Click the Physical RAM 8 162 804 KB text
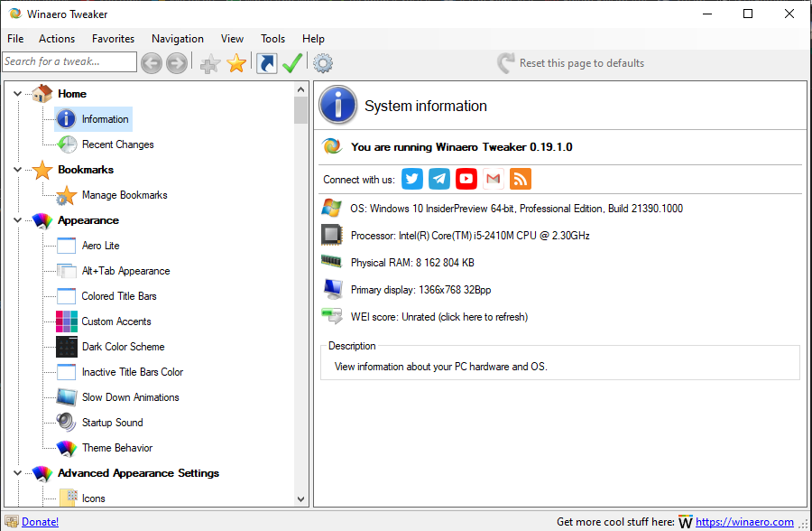812x531 pixels. 412,263
